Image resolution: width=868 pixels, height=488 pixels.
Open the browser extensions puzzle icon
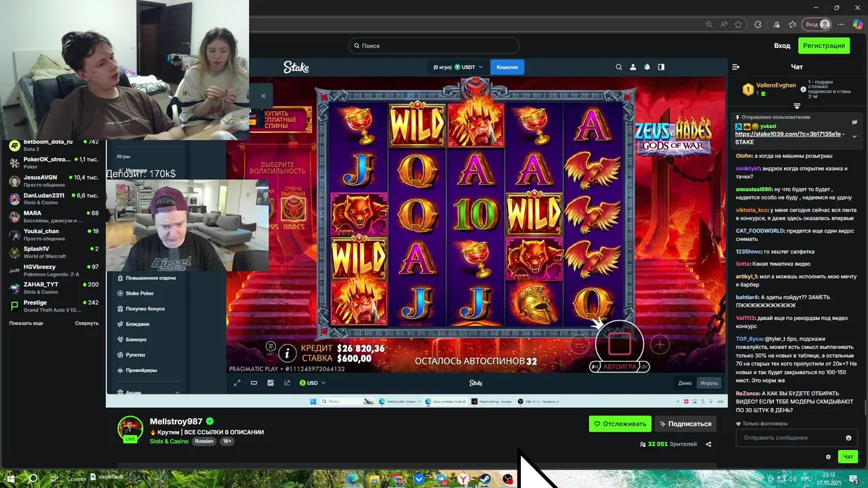pos(757,24)
